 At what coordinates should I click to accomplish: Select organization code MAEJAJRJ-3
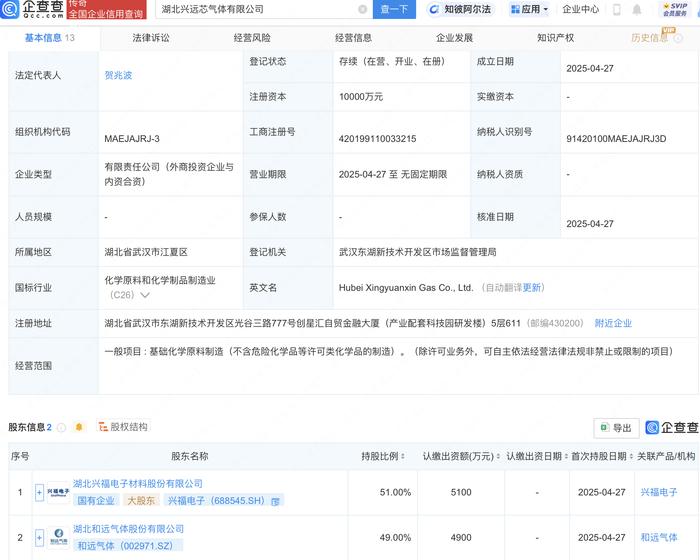[x=132, y=139]
